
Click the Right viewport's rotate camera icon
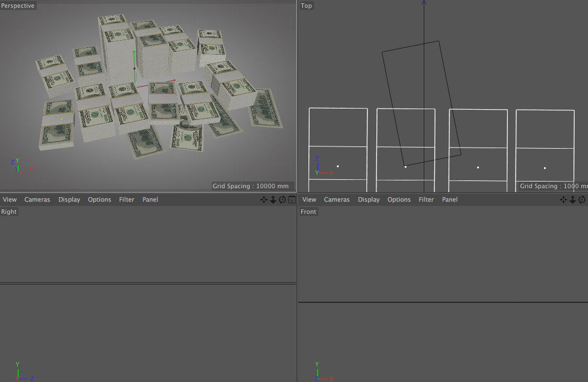pos(282,200)
